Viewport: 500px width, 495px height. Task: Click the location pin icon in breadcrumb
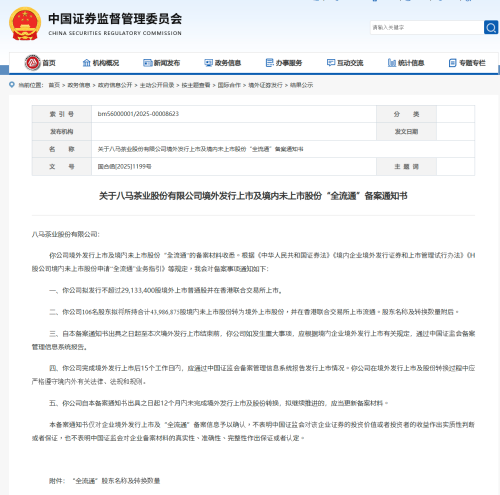coord(12,85)
